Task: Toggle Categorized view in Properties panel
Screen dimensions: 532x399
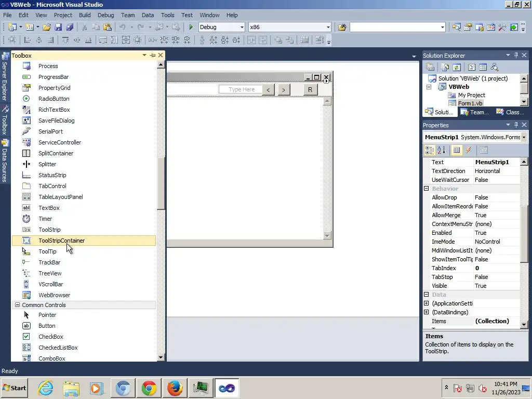Action: coord(430,150)
